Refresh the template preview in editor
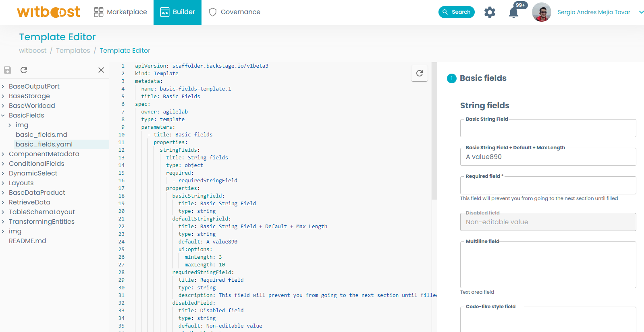This screenshot has height=332, width=644. (419, 73)
